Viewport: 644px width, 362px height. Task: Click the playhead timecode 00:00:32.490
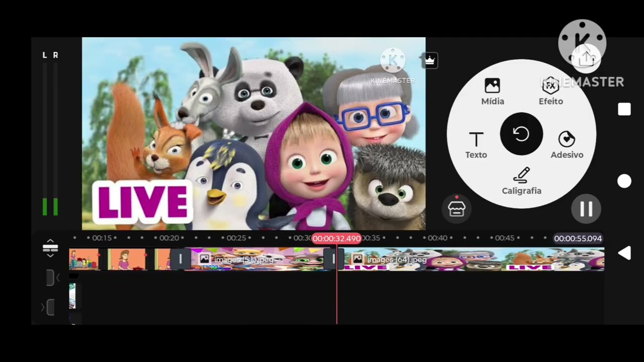click(x=337, y=238)
